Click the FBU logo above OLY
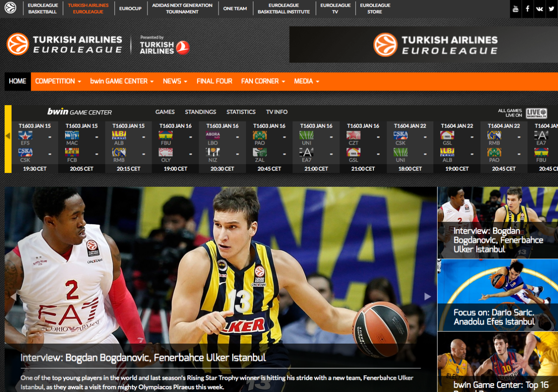The height and width of the screenshot is (392, 558). (x=166, y=135)
